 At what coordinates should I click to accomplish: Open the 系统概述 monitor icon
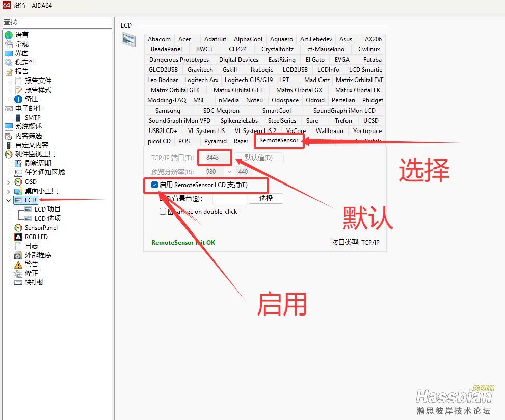[9, 126]
